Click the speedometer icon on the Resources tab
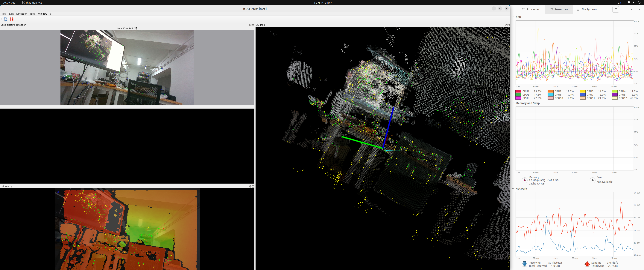The image size is (644, 270). 551,9
